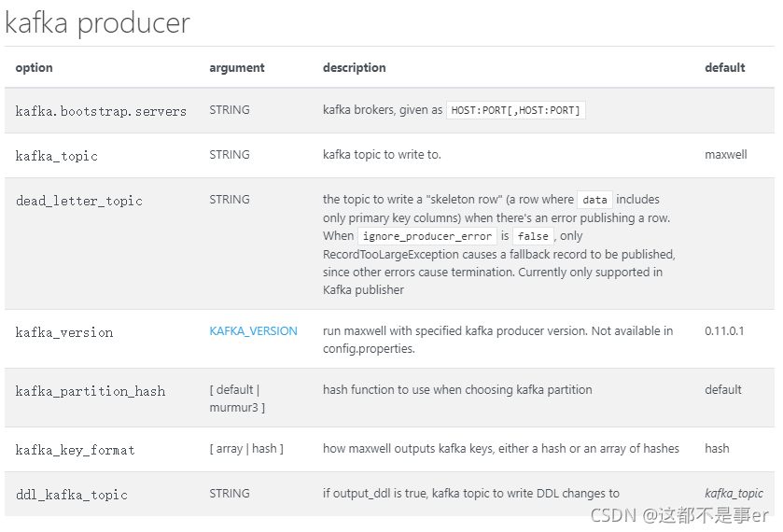Select the kafka.bootstrap.servers option cell
783x532 pixels.
point(101,111)
